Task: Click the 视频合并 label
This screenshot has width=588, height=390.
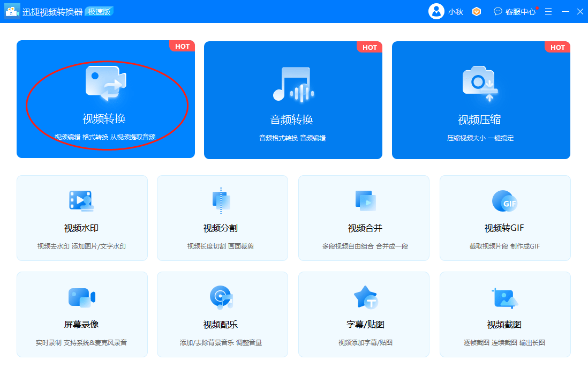Action: point(365,228)
